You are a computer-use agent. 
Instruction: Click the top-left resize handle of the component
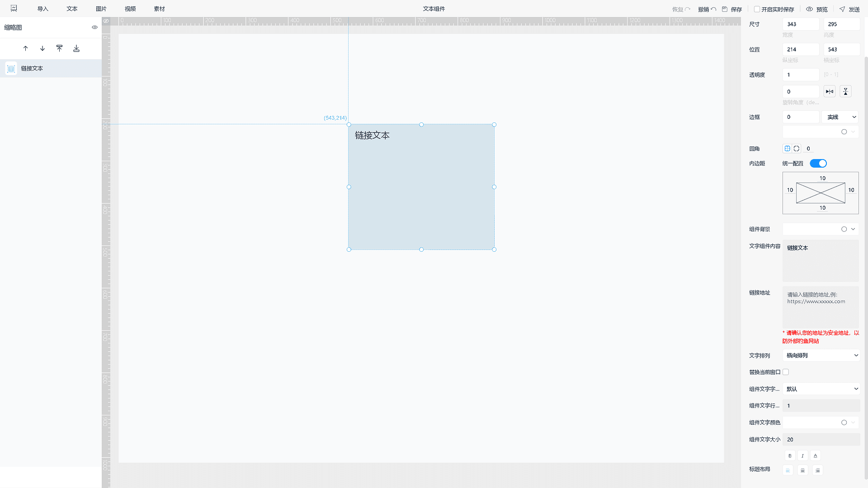pyautogui.click(x=349, y=125)
